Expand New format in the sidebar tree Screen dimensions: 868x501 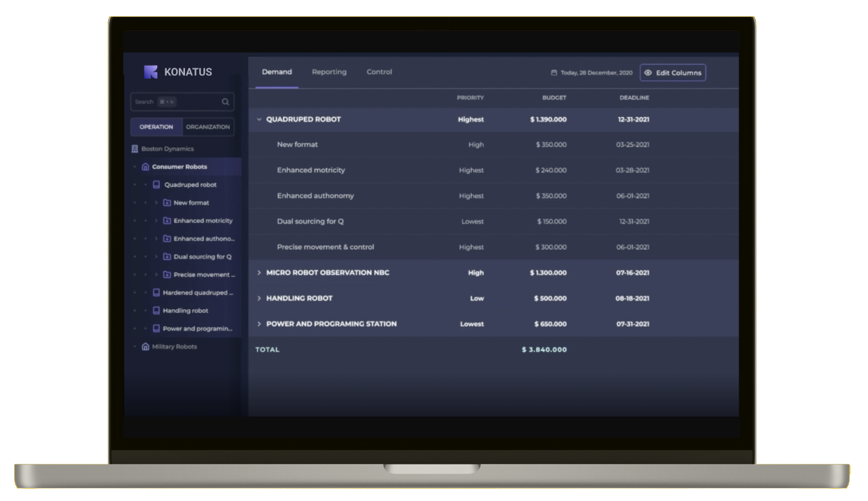tap(157, 203)
